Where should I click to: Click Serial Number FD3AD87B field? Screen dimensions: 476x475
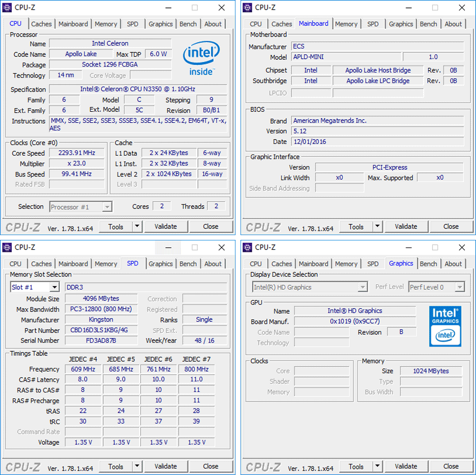pos(101,341)
